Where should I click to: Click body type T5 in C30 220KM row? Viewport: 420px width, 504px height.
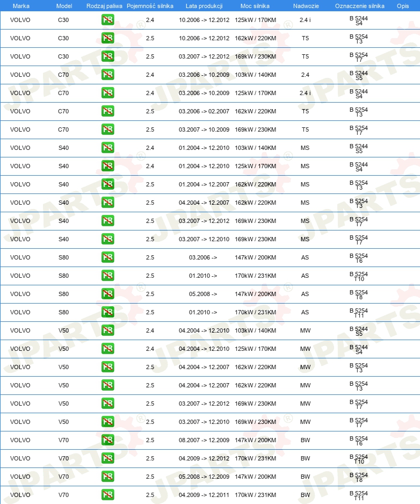coord(305,38)
